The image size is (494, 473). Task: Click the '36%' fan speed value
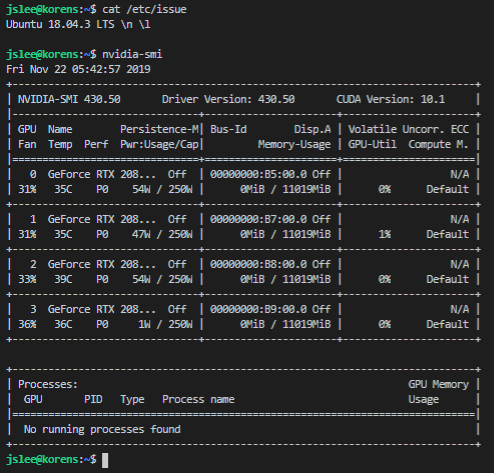point(27,324)
